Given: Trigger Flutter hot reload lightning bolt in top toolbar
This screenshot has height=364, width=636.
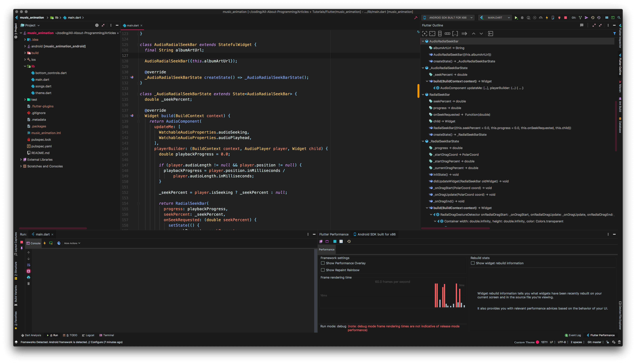Looking at the screenshot, I should click(x=547, y=18).
